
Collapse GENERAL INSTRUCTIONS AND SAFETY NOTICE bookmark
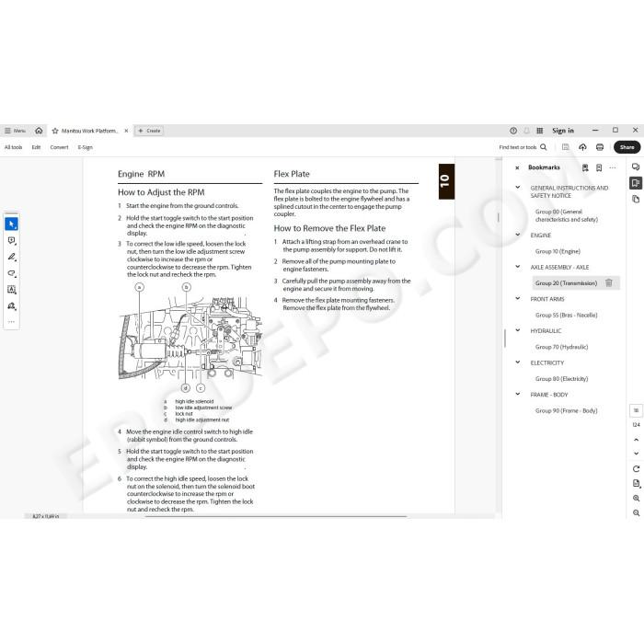coord(517,188)
